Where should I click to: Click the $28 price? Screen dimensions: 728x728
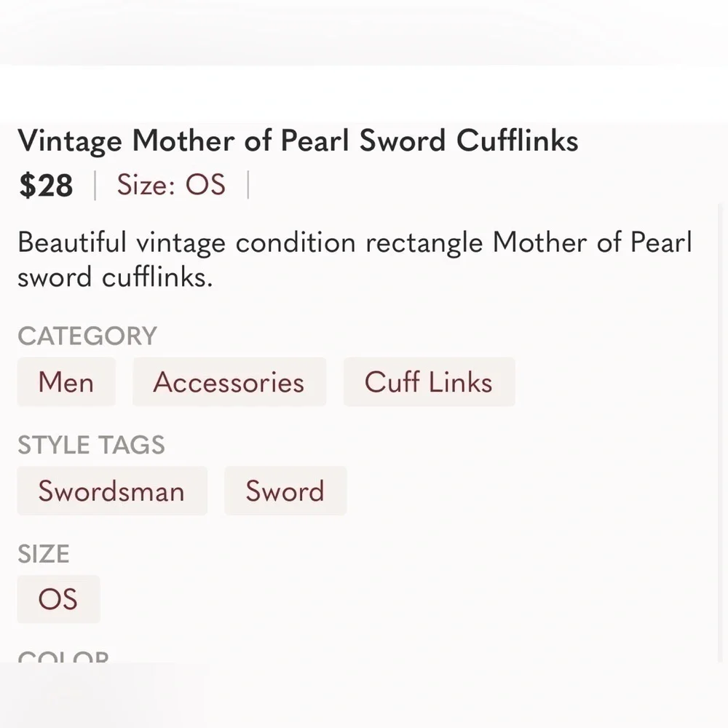[46, 185]
